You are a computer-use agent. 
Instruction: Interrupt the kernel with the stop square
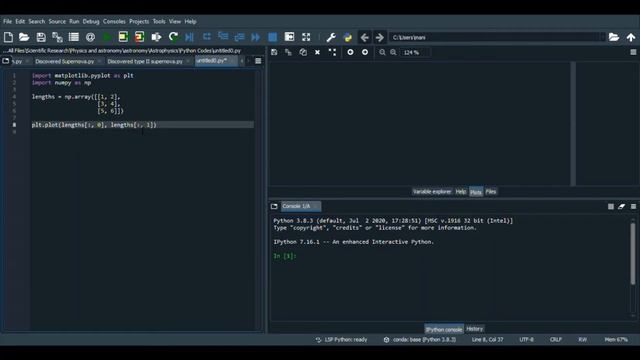[611, 207]
